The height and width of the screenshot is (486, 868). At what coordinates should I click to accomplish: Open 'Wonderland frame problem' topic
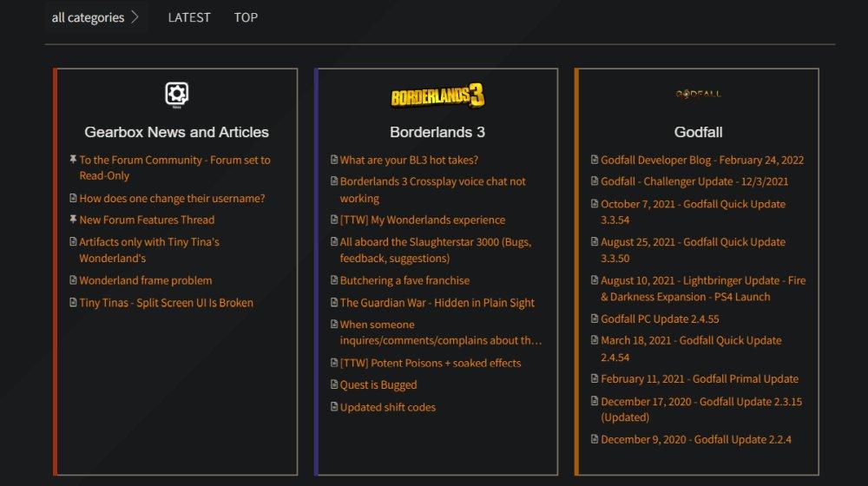(x=145, y=280)
